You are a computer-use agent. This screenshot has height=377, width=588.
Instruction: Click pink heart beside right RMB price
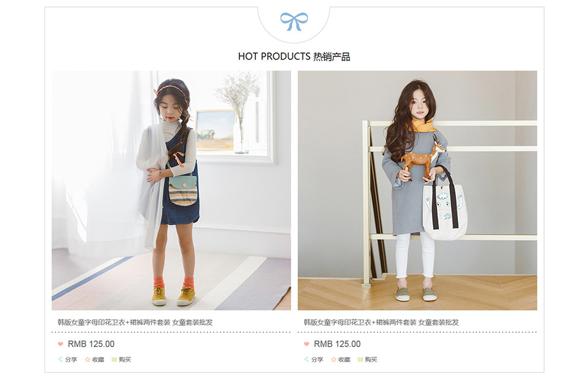pos(306,344)
